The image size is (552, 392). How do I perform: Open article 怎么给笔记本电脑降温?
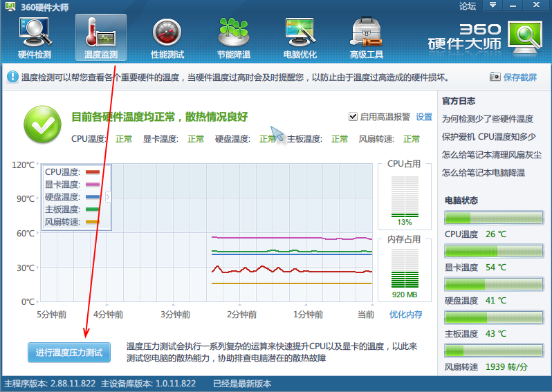(x=484, y=173)
